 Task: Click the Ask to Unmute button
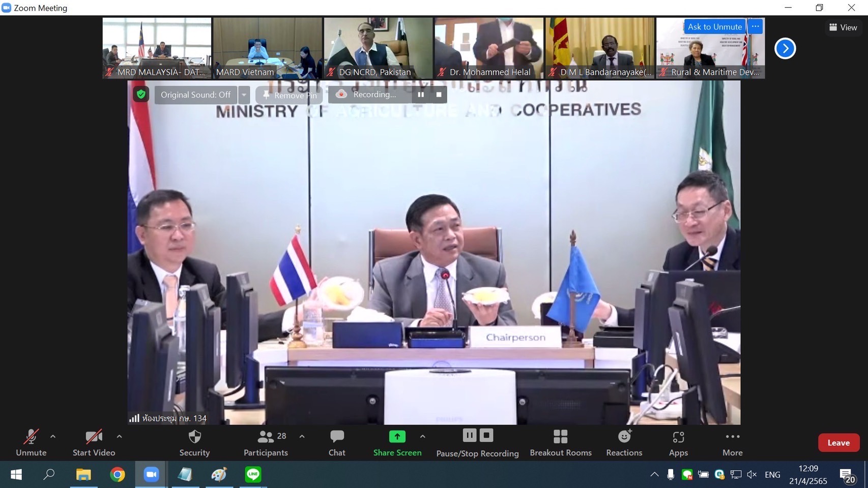pyautogui.click(x=715, y=26)
